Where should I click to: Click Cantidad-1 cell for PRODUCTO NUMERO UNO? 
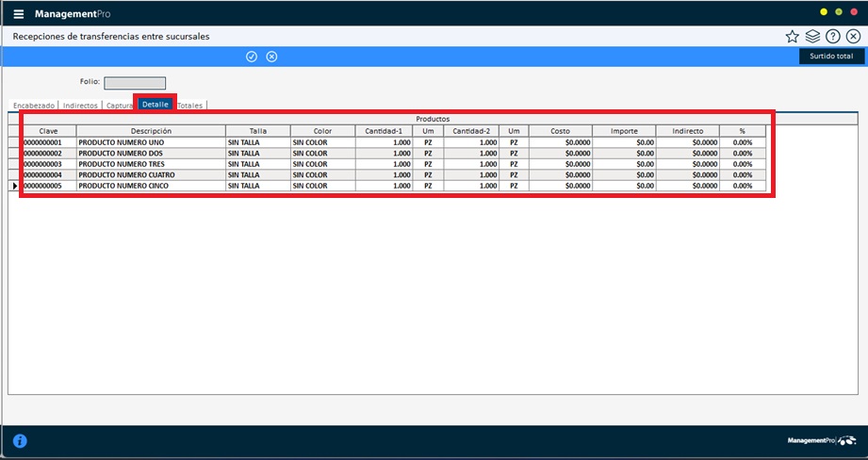tap(387, 142)
